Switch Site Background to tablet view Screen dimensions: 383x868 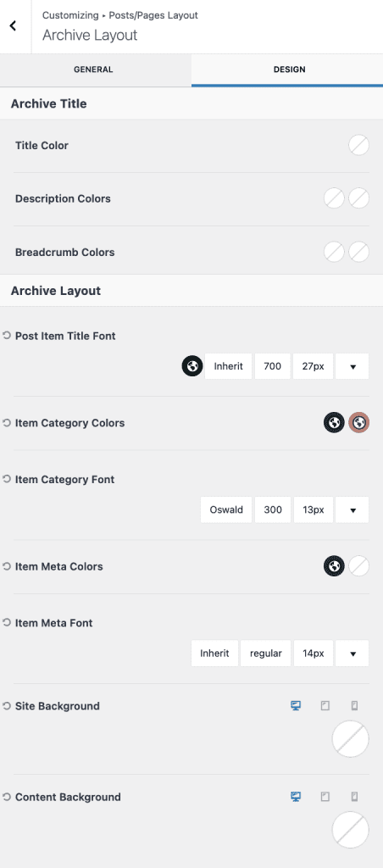pyautogui.click(x=325, y=706)
